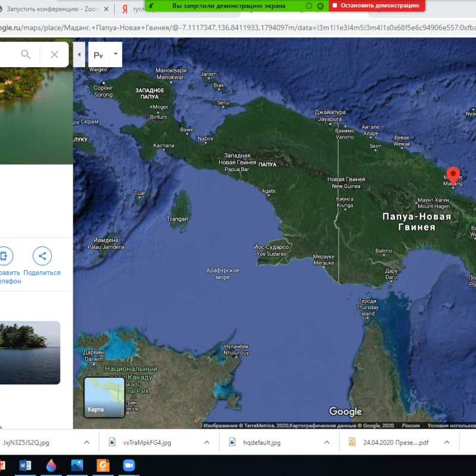This screenshot has height=476, width=476.
Task: Clear the search with the X icon
Action: (x=54, y=55)
